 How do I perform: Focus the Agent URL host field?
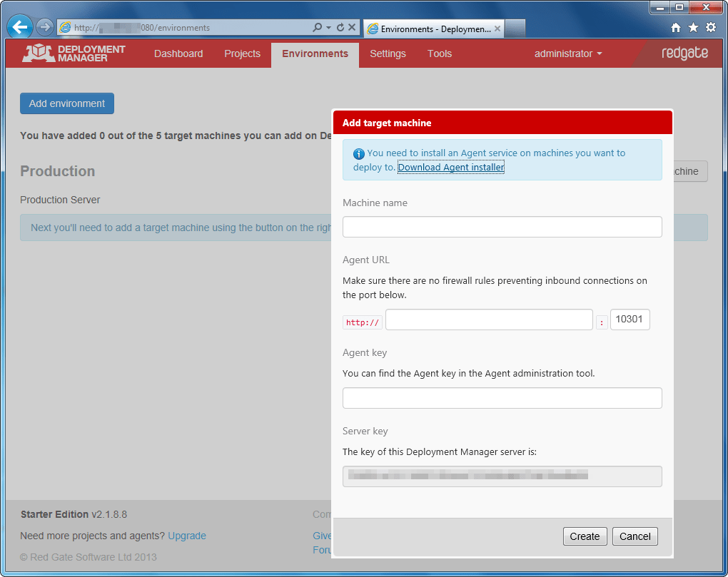(489, 320)
